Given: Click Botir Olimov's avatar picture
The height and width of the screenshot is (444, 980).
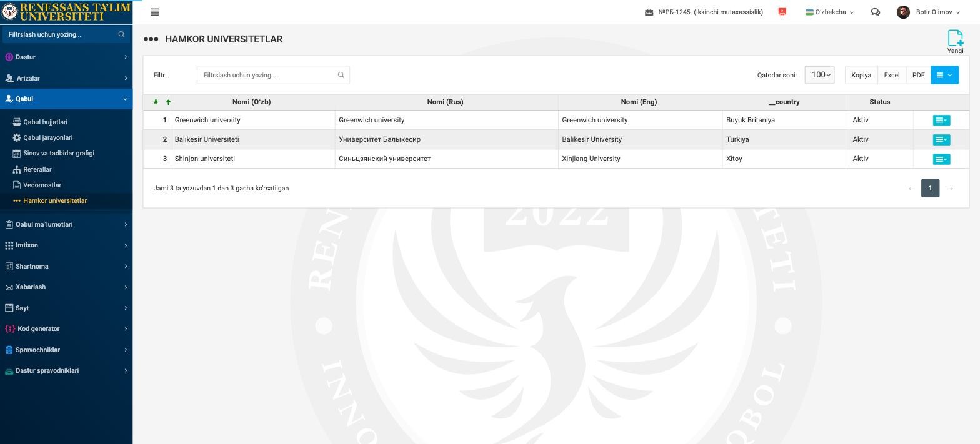Looking at the screenshot, I should [903, 12].
